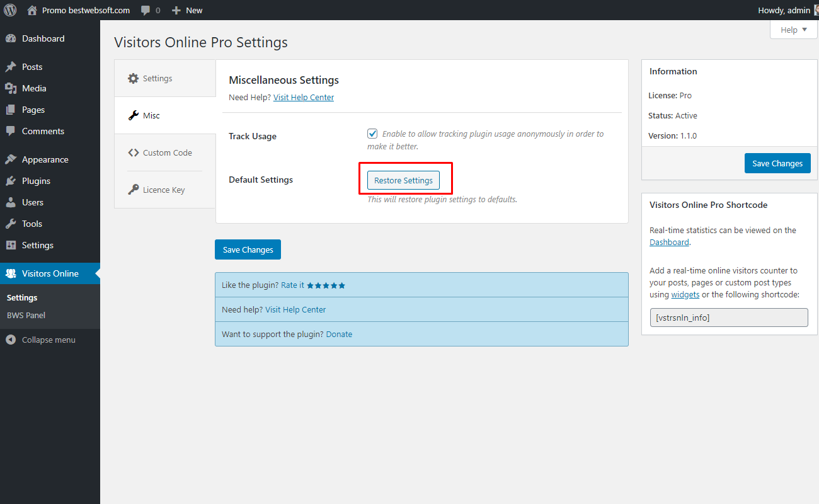The image size is (819, 504).
Task: Click the 'Status: Active' text
Action: (x=673, y=115)
